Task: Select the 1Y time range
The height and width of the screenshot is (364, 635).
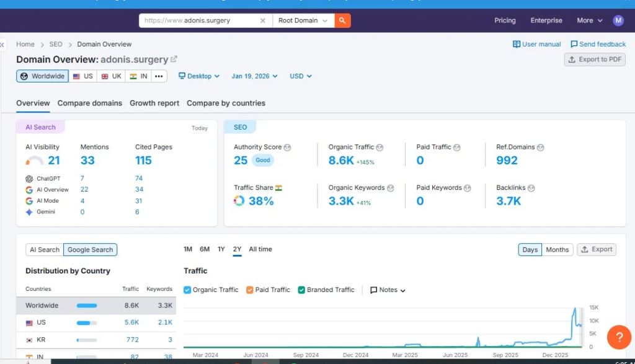Action: [x=221, y=249]
